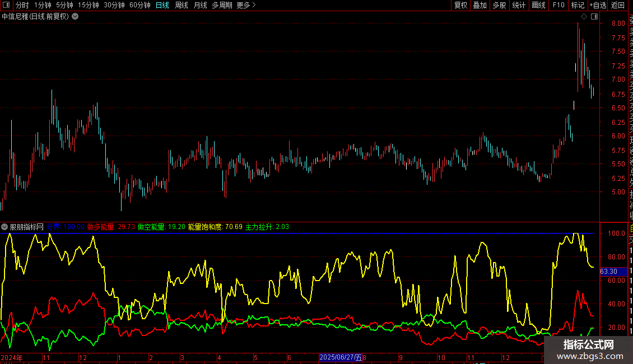Click the 8.00 price axis label
This screenshot has width=633, height=364.
[618, 24]
